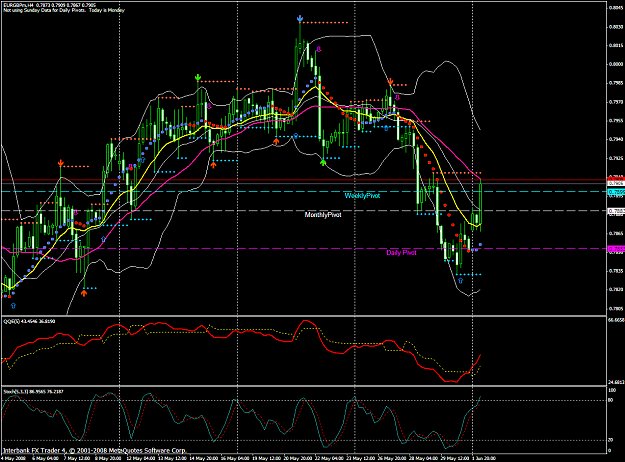Click the orange up arrow at the 7 May low
Screen dimensions: 625x462
84,293
